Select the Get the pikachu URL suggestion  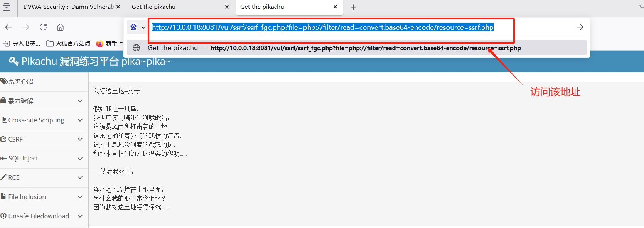click(357, 48)
